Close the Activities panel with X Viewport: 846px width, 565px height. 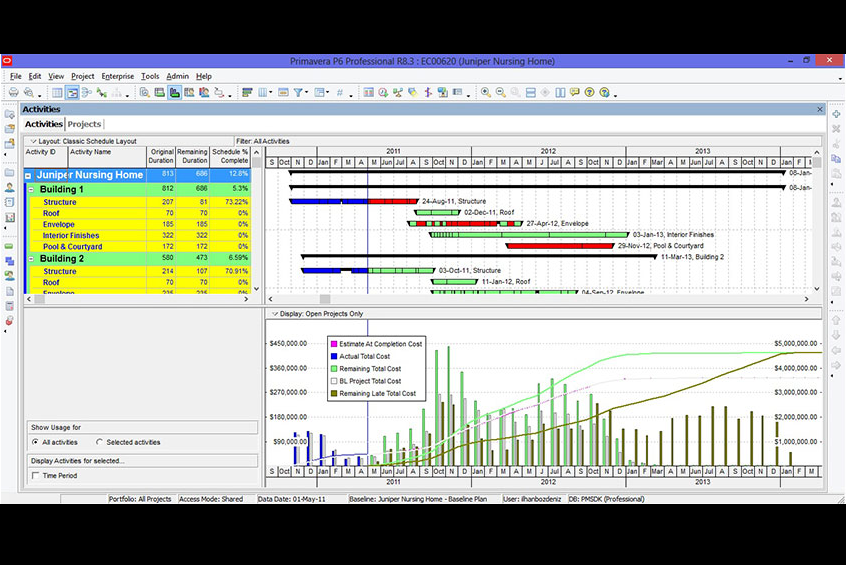pyautogui.click(x=820, y=110)
